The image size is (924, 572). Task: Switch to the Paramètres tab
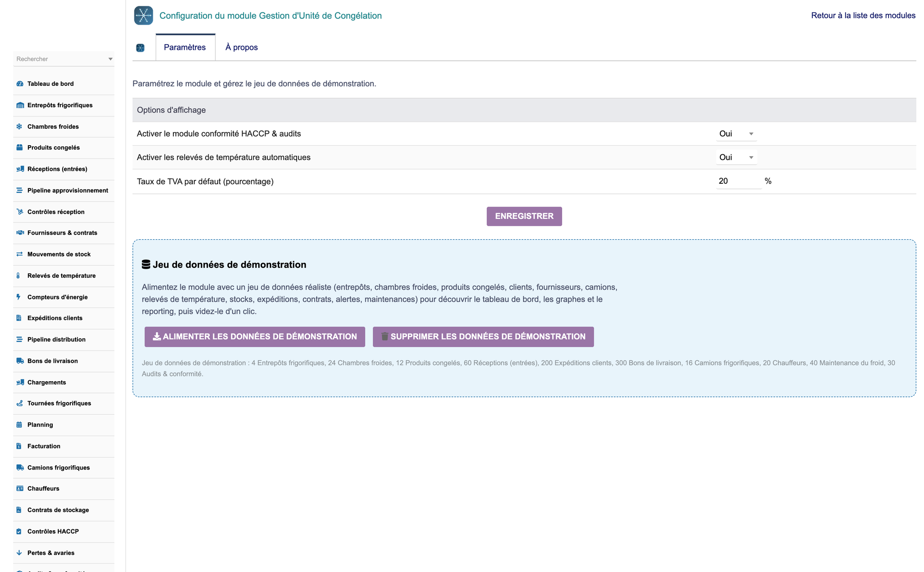(x=185, y=47)
